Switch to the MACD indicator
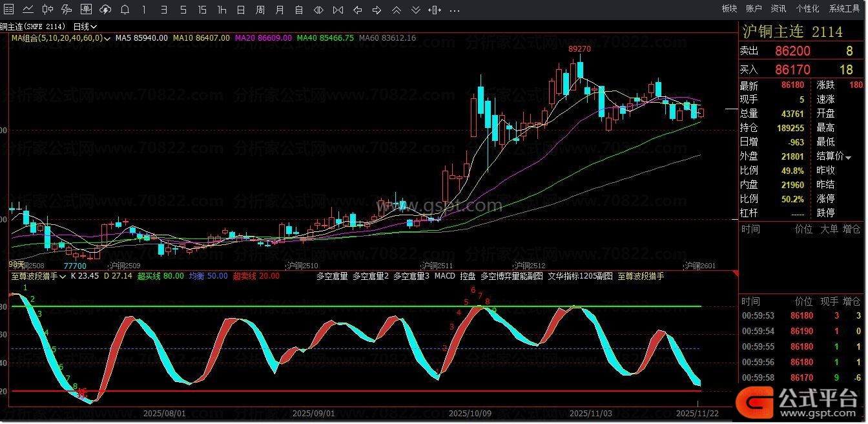This screenshot has width=868, height=424. click(x=444, y=276)
